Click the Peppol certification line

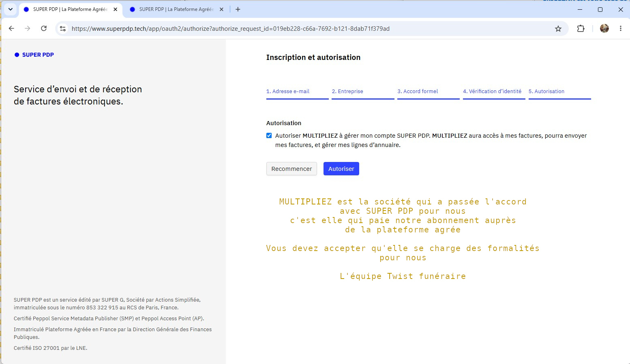tap(109, 319)
